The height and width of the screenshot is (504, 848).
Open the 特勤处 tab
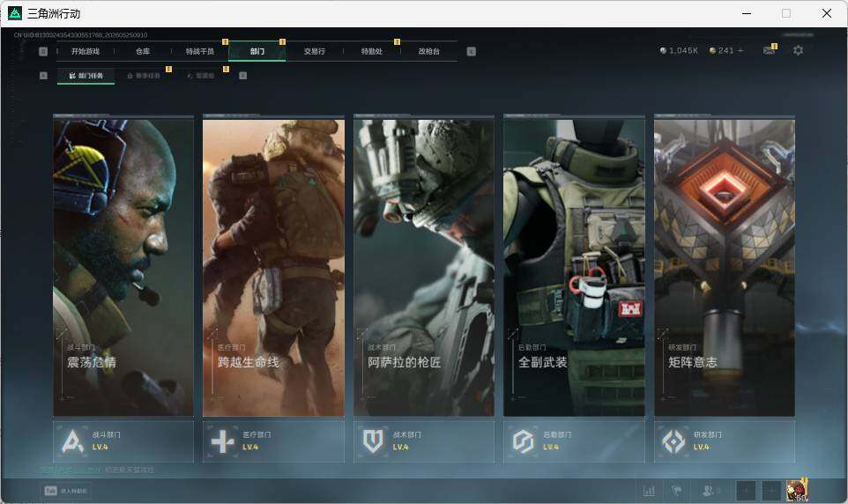click(371, 51)
